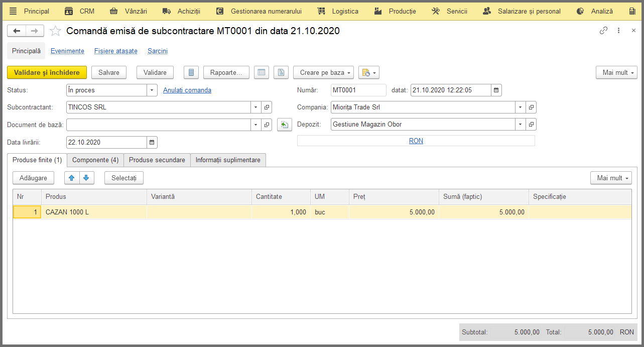Open the Servicii section
Image resolution: width=644 pixels, height=347 pixels.
pyautogui.click(x=450, y=11)
